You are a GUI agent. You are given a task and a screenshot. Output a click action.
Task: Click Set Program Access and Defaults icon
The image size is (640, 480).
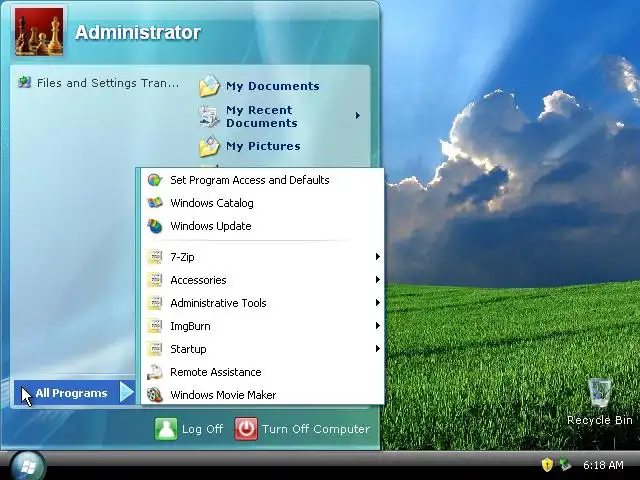(x=155, y=180)
